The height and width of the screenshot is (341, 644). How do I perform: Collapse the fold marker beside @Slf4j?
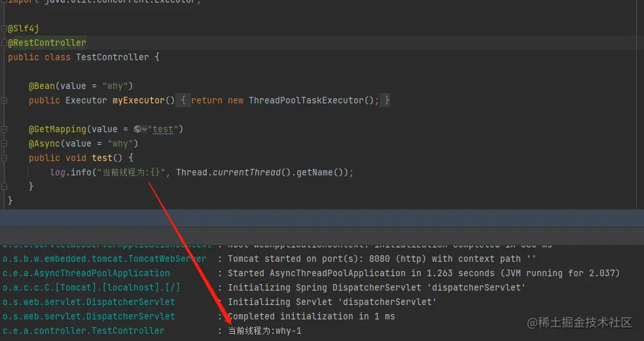tap(4, 28)
